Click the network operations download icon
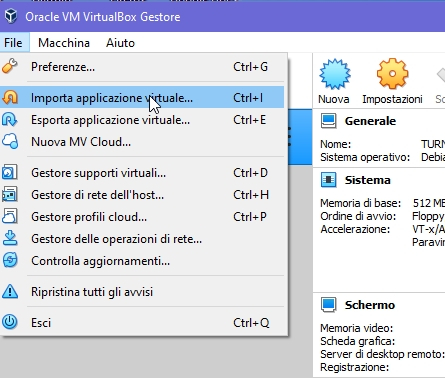 click(x=10, y=238)
